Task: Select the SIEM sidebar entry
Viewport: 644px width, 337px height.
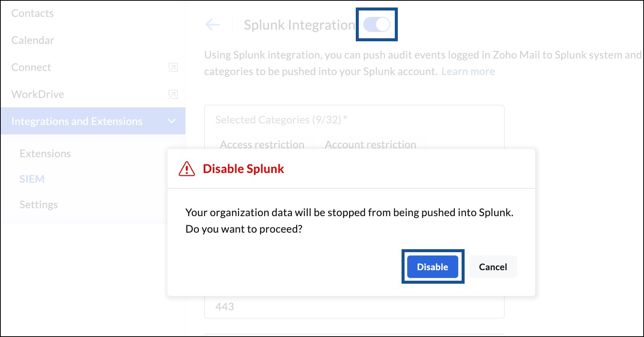Action: [x=32, y=179]
